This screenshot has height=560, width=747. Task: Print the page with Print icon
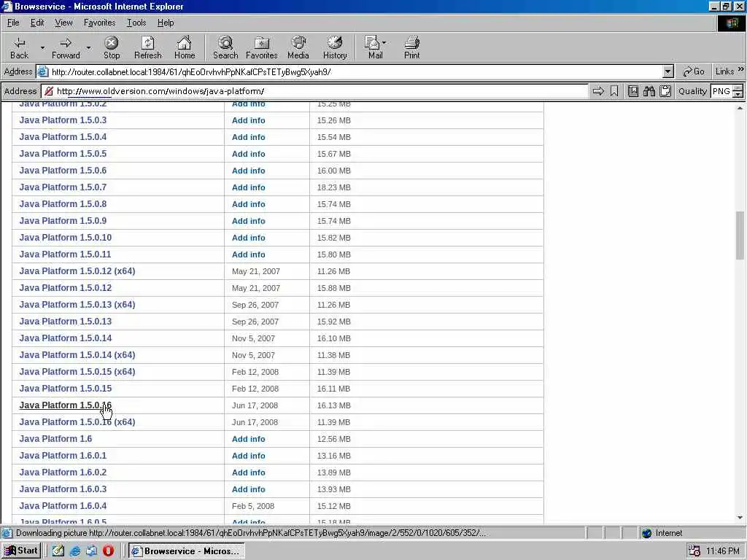(x=412, y=47)
